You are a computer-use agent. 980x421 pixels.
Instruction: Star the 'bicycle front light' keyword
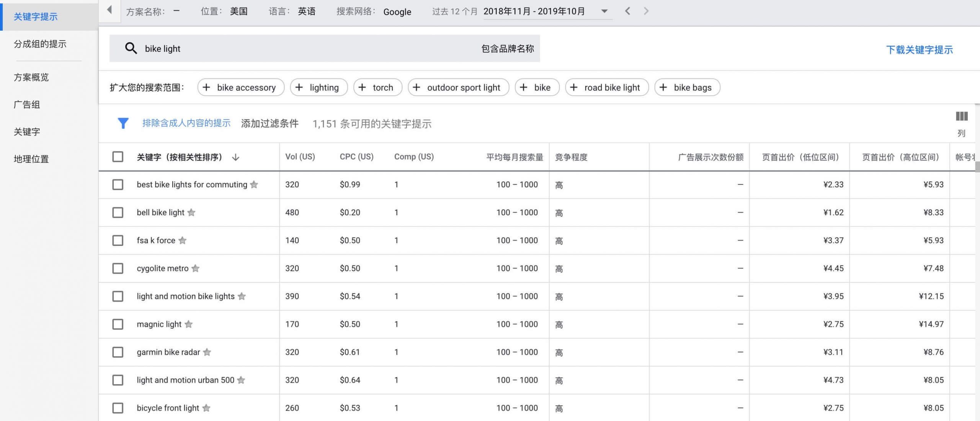206,408
